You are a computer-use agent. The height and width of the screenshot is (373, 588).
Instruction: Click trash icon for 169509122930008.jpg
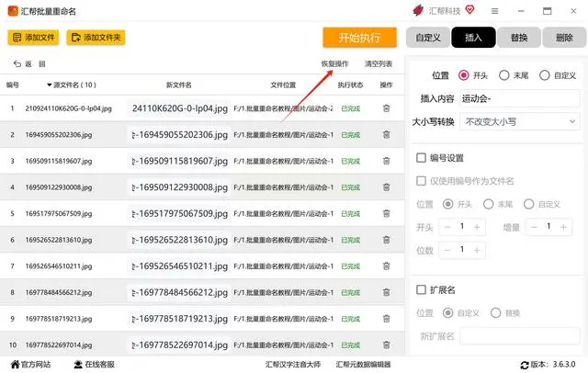coord(386,187)
